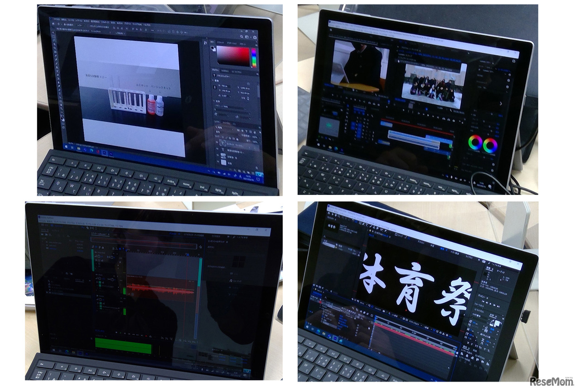Select the Zoom tool in Photoshop's toolbar
This screenshot has width=580, height=392.
click(62, 108)
